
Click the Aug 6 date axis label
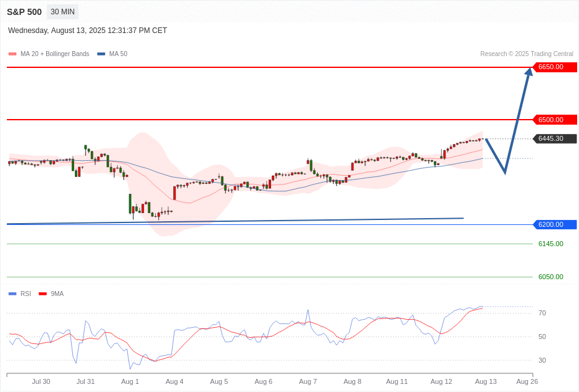click(263, 381)
